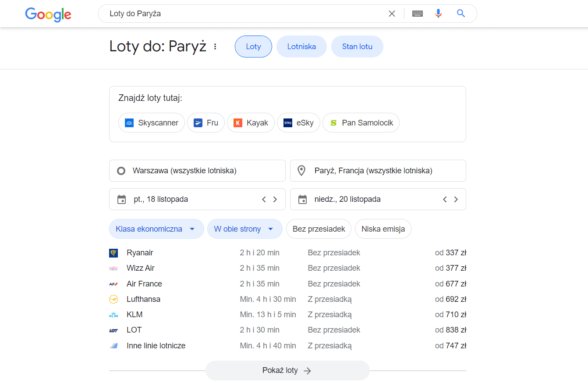The height and width of the screenshot is (383, 588).
Task: Click the magnifying glass search icon
Action: (461, 14)
